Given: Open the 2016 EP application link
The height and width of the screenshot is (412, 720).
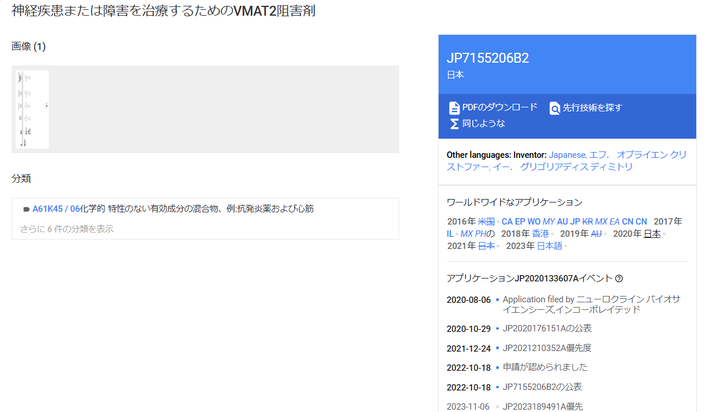Looking at the screenshot, I should 520,221.
